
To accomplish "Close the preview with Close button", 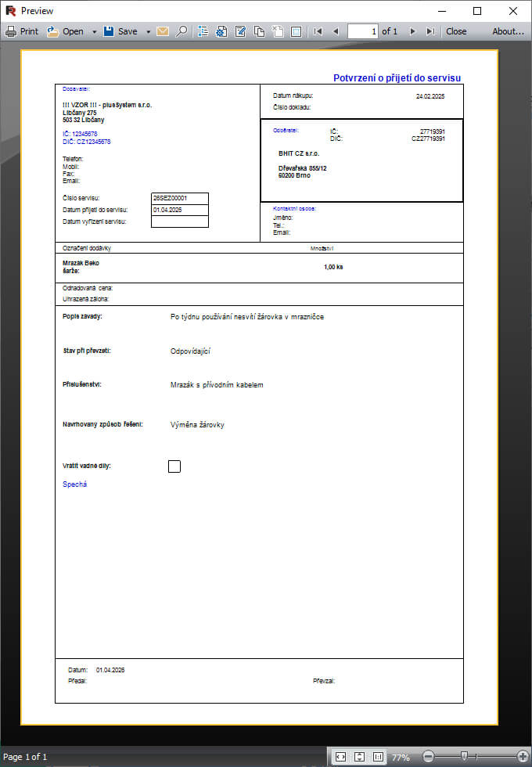I will click(456, 31).
